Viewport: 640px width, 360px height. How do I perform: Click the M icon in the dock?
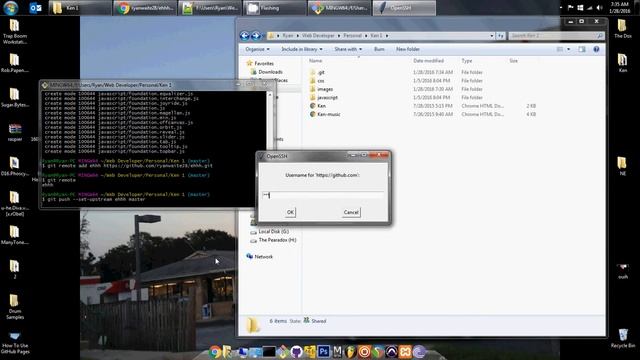click(337, 351)
